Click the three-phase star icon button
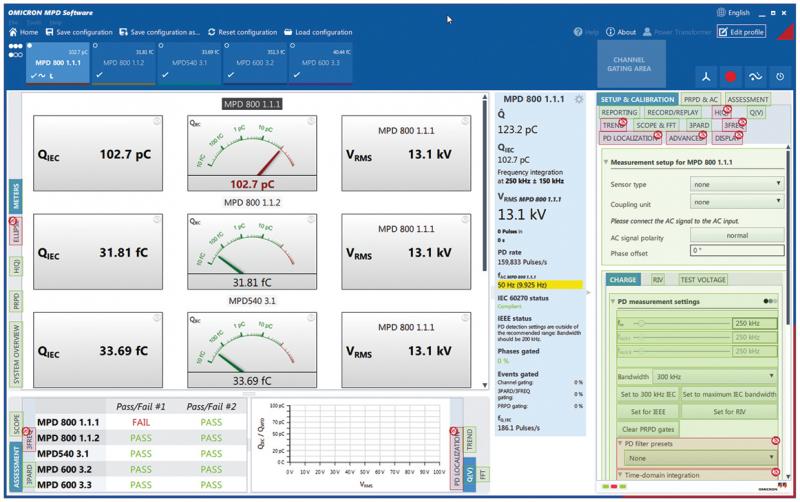This screenshot has width=800, height=502. click(x=706, y=77)
